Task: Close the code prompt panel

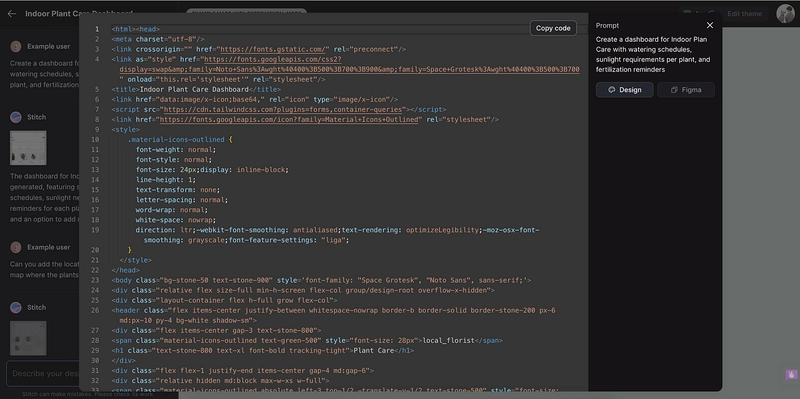Action: (710, 26)
